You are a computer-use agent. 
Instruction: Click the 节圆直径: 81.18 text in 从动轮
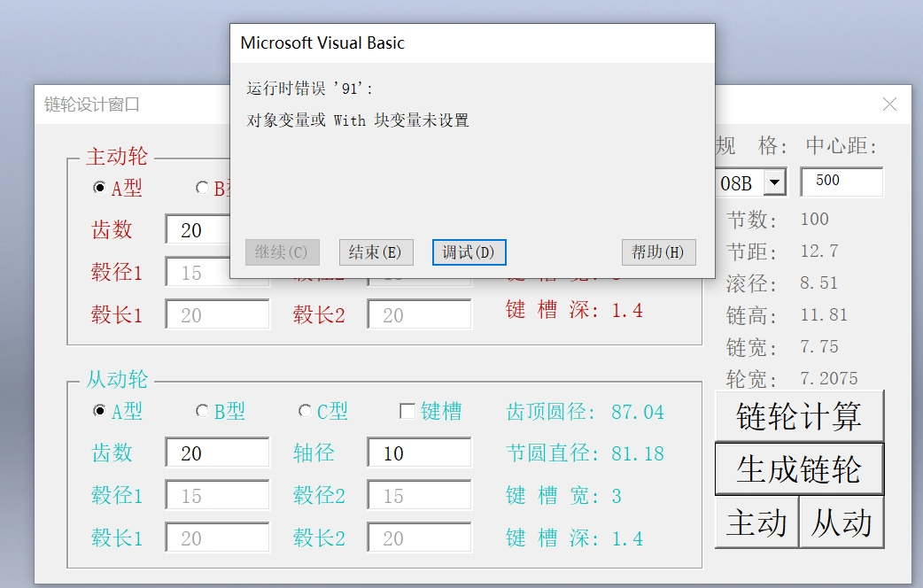point(586,453)
